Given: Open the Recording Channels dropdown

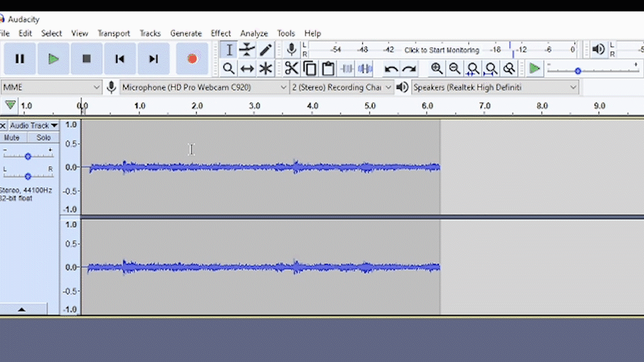Looking at the screenshot, I should 341,87.
